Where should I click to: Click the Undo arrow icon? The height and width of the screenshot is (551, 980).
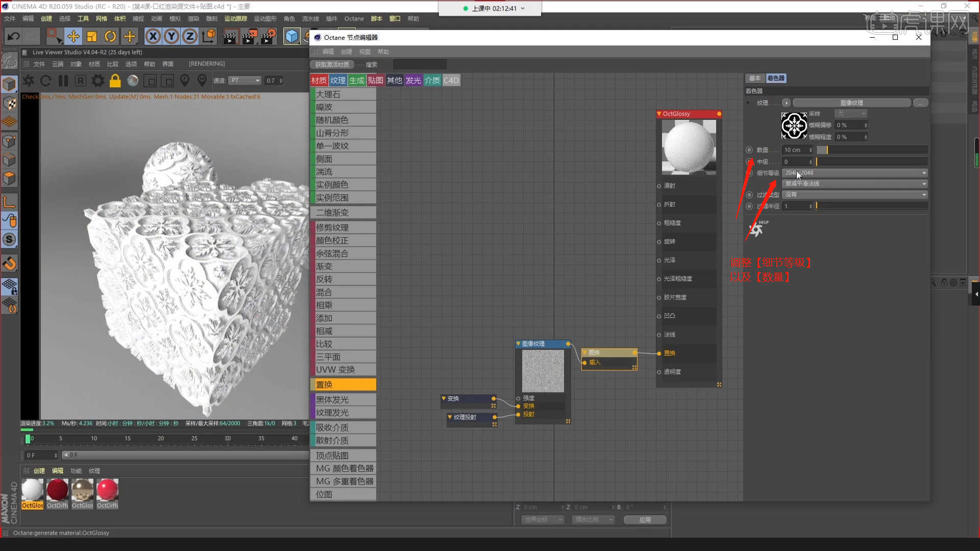[x=14, y=36]
